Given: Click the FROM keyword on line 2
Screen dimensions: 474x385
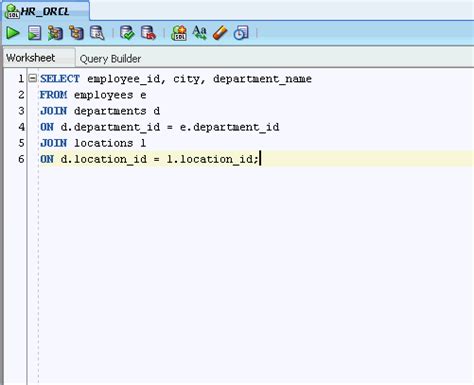Looking at the screenshot, I should point(54,95).
